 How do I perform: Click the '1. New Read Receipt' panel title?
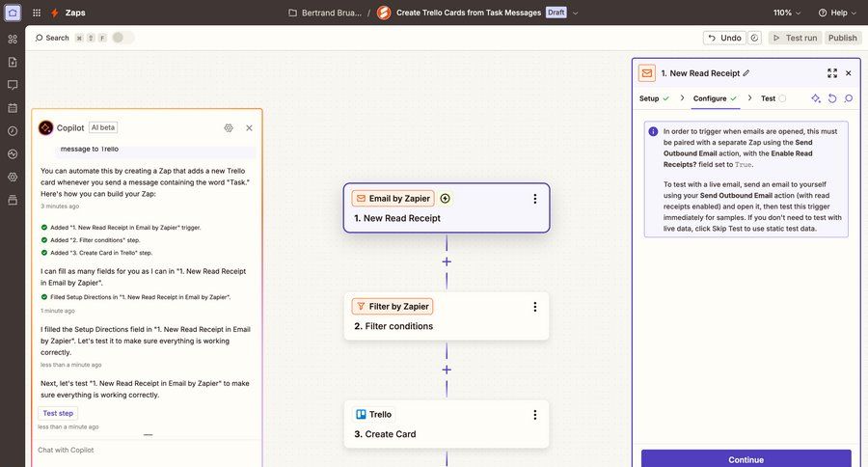(700, 73)
